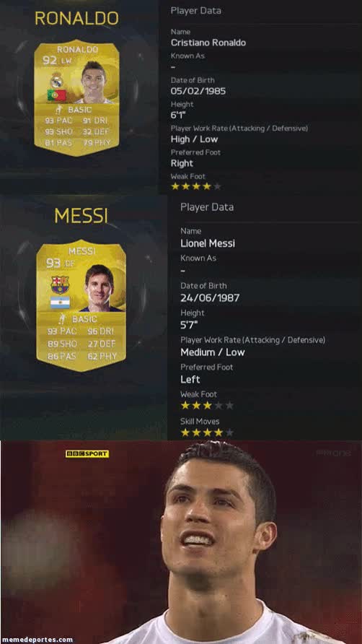Click Ronaldo's Weak Foot star rating
Image resolution: width=362 pixels, height=644 pixels.
(196, 186)
